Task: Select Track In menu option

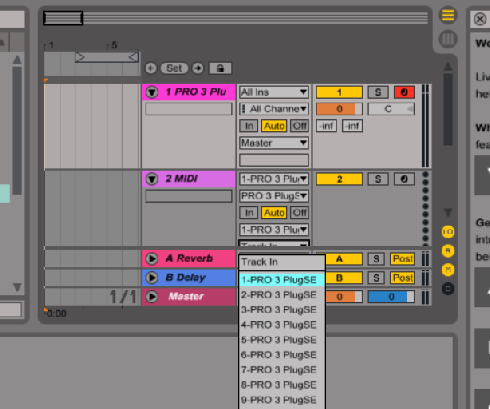Action: (x=282, y=262)
